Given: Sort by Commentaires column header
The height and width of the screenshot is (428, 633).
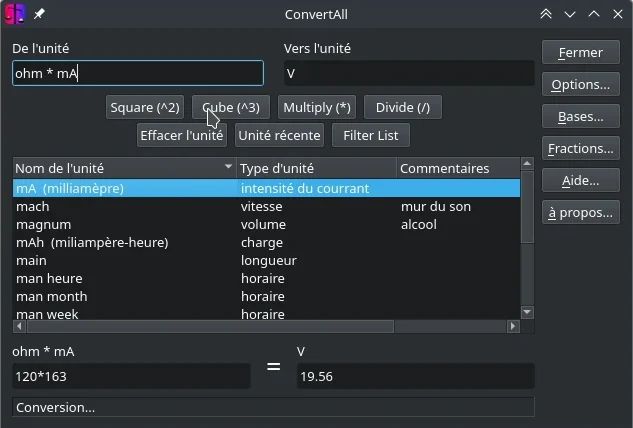Looking at the screenshot, I should pyautogui.click(x=459, y=168).
